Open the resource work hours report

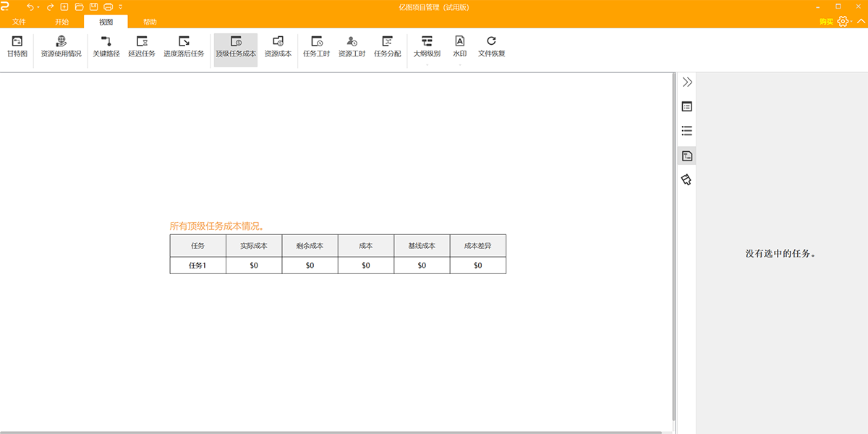coord(352,48)
